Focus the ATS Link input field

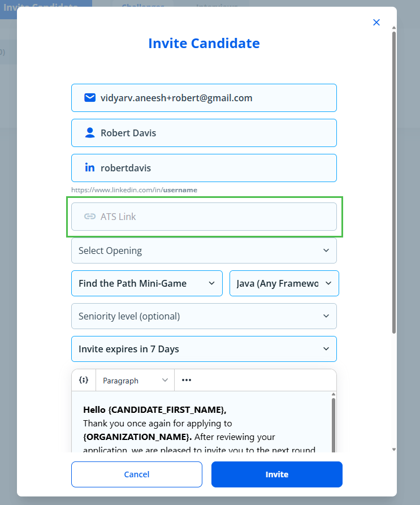point(215,217)
